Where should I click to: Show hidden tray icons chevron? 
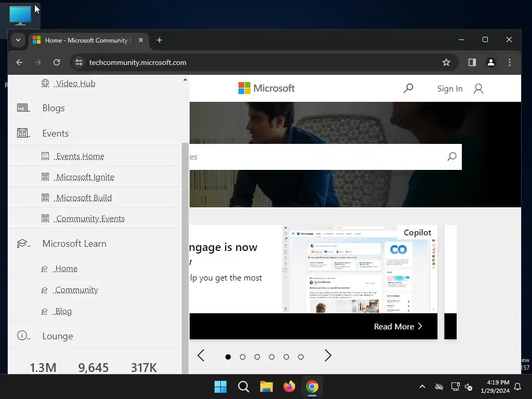pyautogui.click(x=422, y=387)
